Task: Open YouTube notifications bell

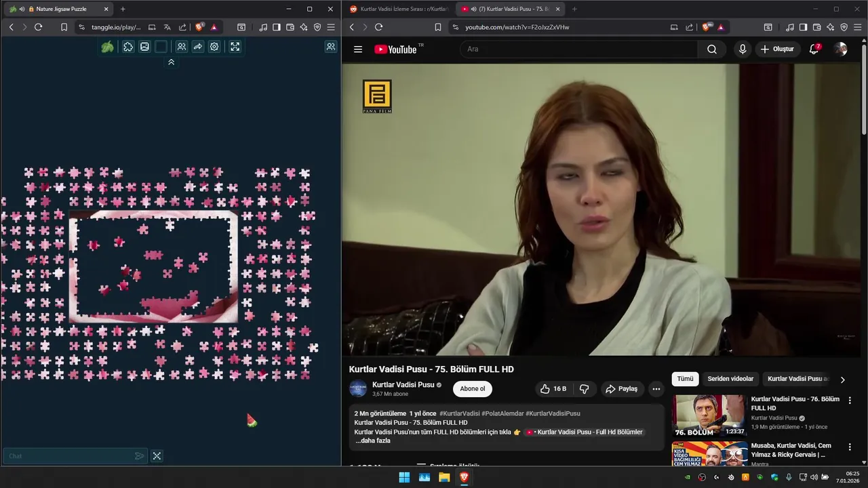Action: (x=814, y=49)
